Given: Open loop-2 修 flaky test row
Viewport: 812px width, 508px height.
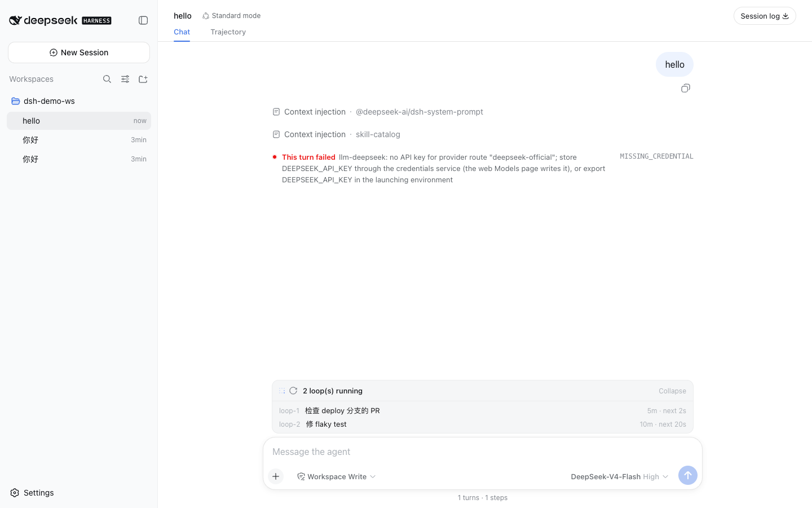Looking at the screenshot, I should point(483,424).
